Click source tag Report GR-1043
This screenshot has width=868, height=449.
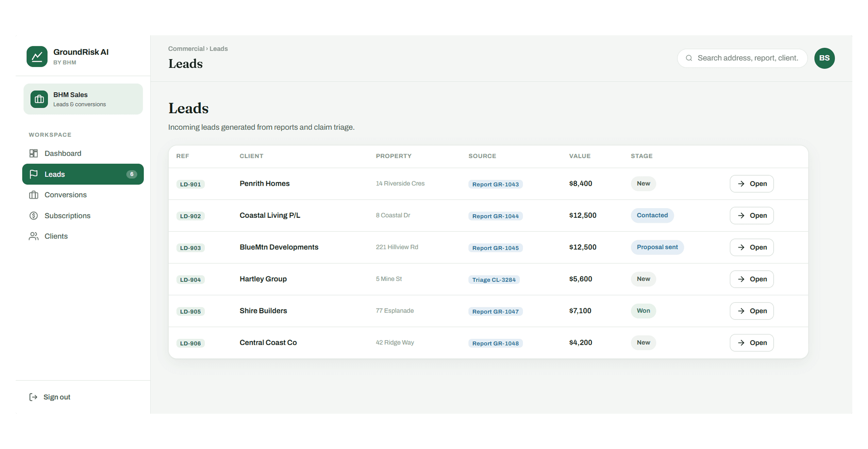(x=495, y=184)
